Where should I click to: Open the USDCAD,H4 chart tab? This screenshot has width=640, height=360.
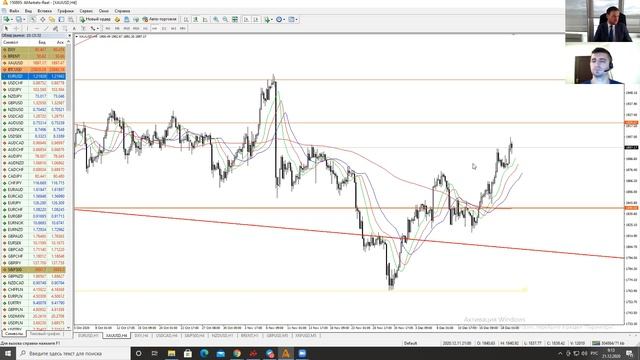[x=167, y=336]
